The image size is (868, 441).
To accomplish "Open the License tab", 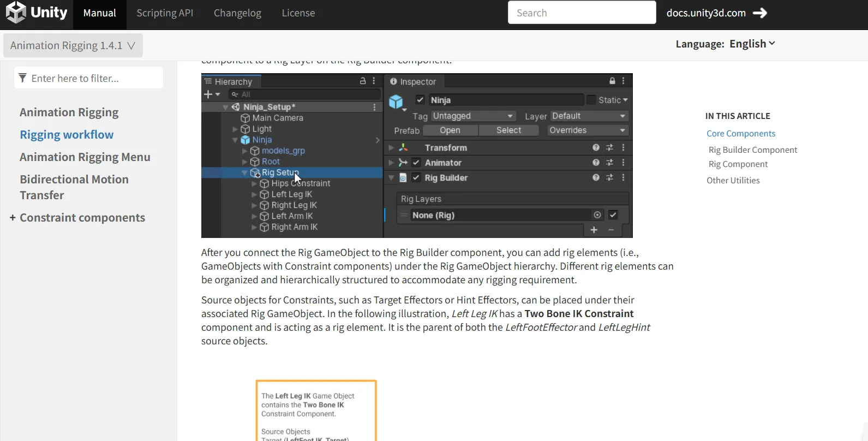I will pyautogui.click(x=298, y=13).
